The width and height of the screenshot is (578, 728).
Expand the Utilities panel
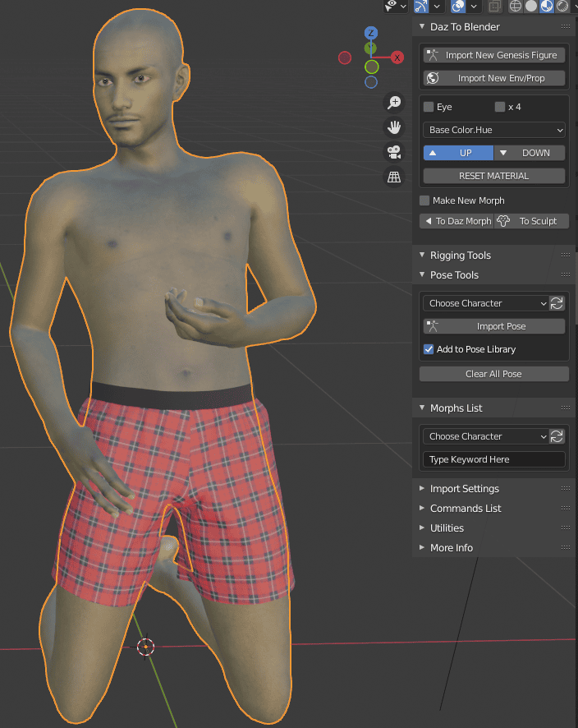click(422, 528)
